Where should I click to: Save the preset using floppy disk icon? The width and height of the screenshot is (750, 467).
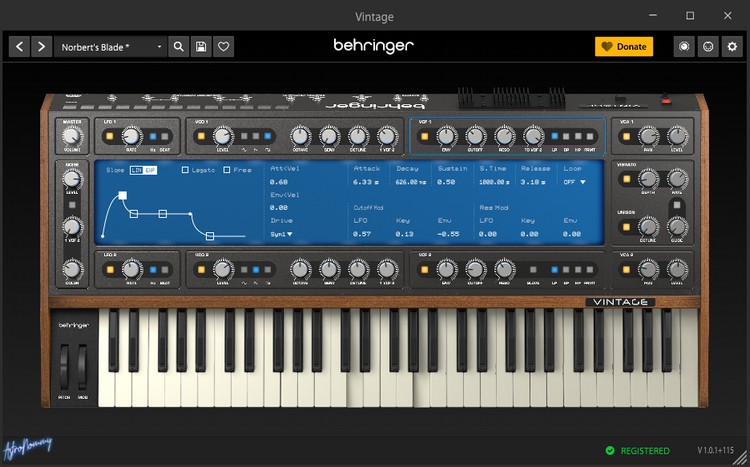point(201,47)
